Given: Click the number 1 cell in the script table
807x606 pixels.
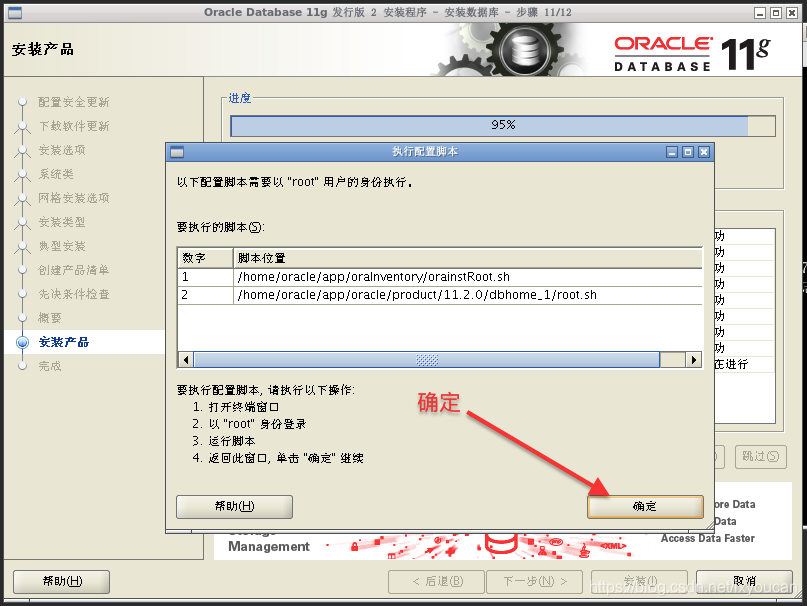Looking at the screenshot, I should 205,277.
